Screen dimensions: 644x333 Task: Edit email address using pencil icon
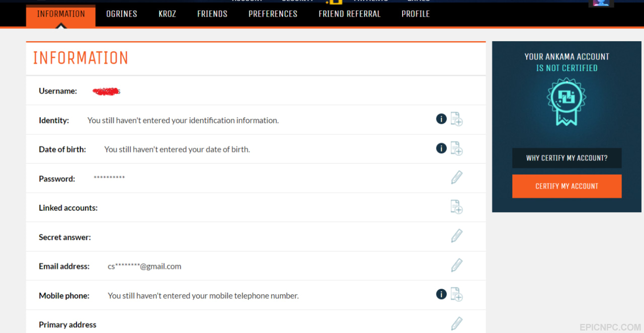click(x=456, y=265)
